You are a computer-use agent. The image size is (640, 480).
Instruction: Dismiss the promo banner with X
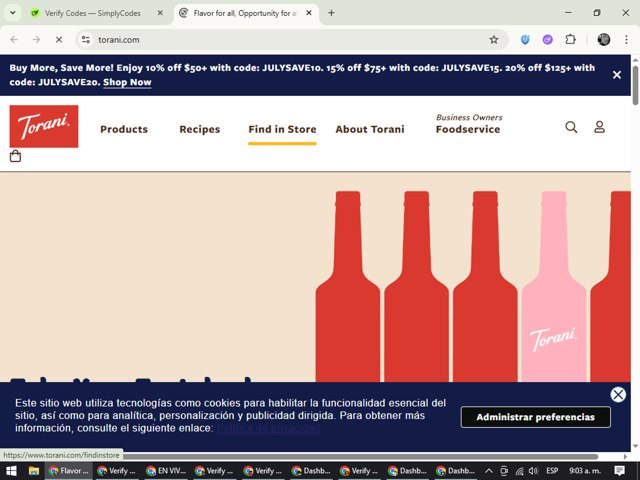click(x=617, y=75)
